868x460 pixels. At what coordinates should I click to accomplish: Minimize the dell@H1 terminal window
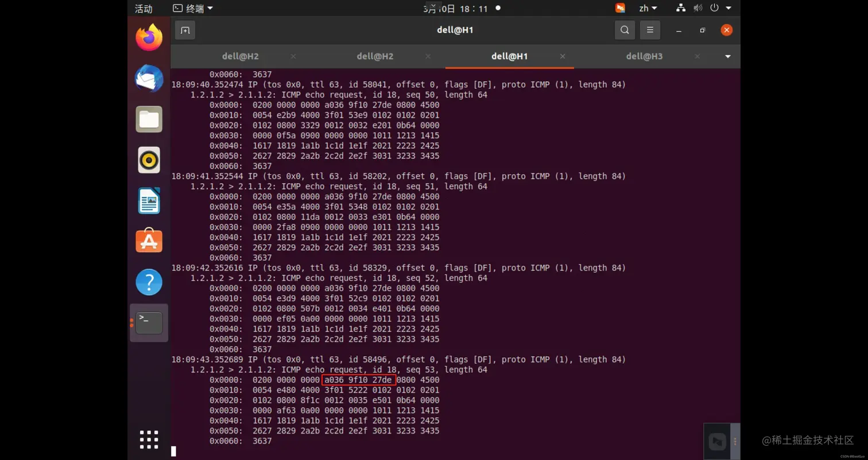(x=679, y=30)
